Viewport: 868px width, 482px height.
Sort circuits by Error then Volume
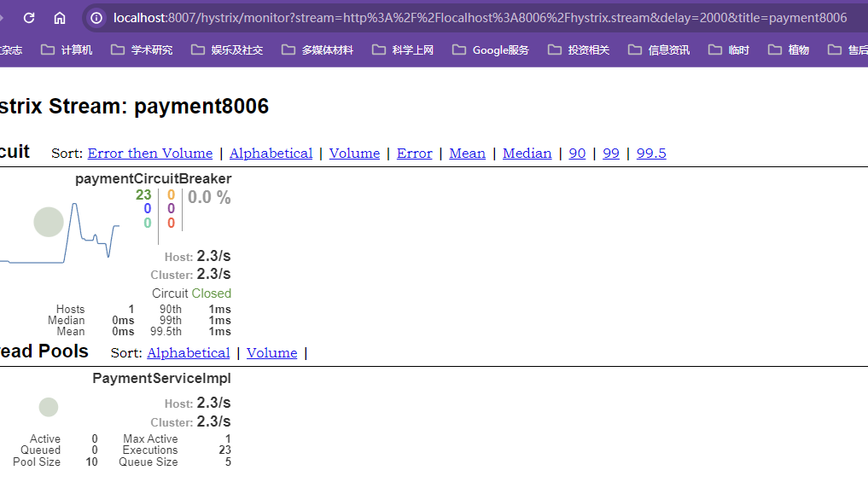149,154
